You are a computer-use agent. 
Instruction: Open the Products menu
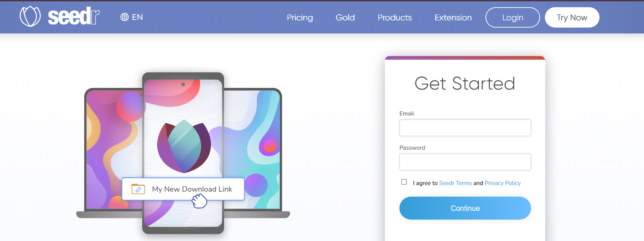click(394, 18)
